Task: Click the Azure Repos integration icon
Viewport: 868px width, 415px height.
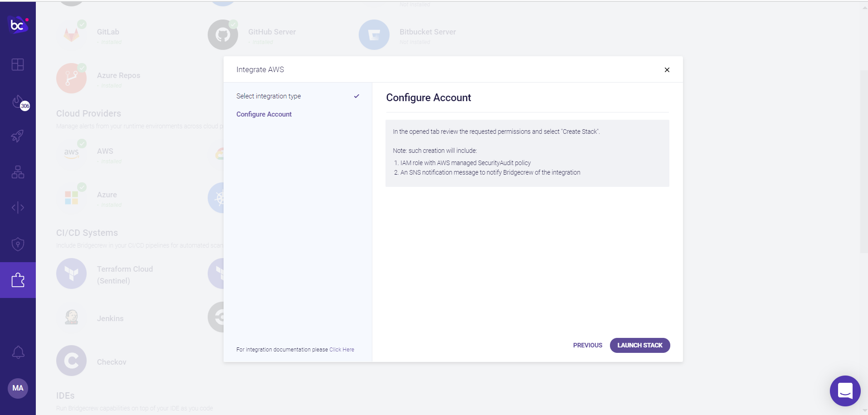Action: pos(71,78)
